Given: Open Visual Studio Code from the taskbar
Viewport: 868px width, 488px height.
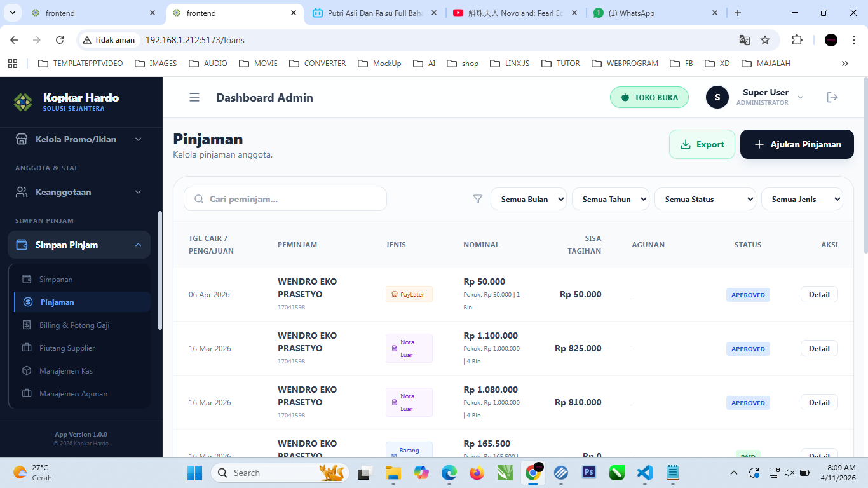Looking at the screenshot, I should [x=644, y=473].
